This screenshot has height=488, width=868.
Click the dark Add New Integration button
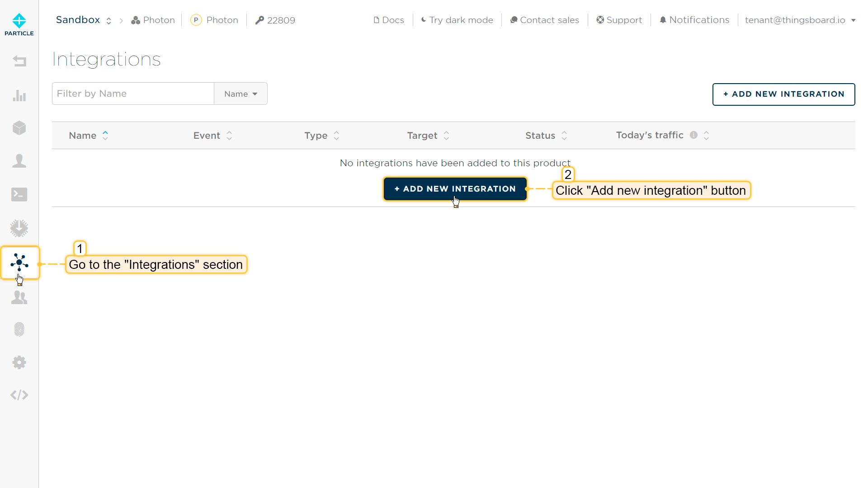coord(455,189)
